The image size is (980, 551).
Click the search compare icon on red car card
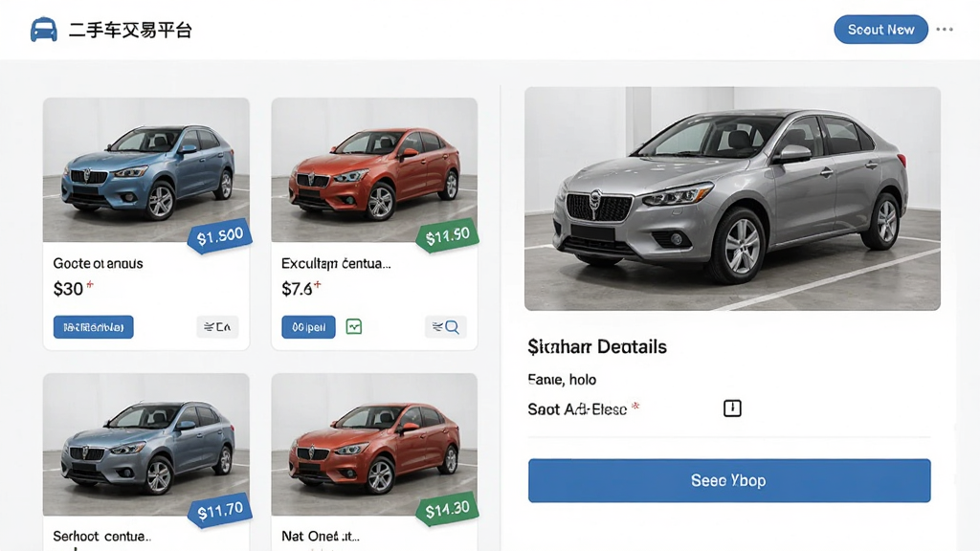446,327
